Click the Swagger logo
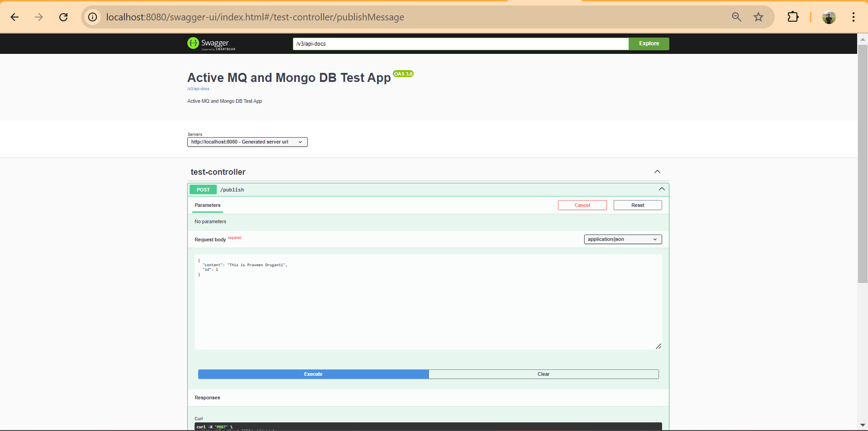The image size is (868, 431). coord(211,43)
